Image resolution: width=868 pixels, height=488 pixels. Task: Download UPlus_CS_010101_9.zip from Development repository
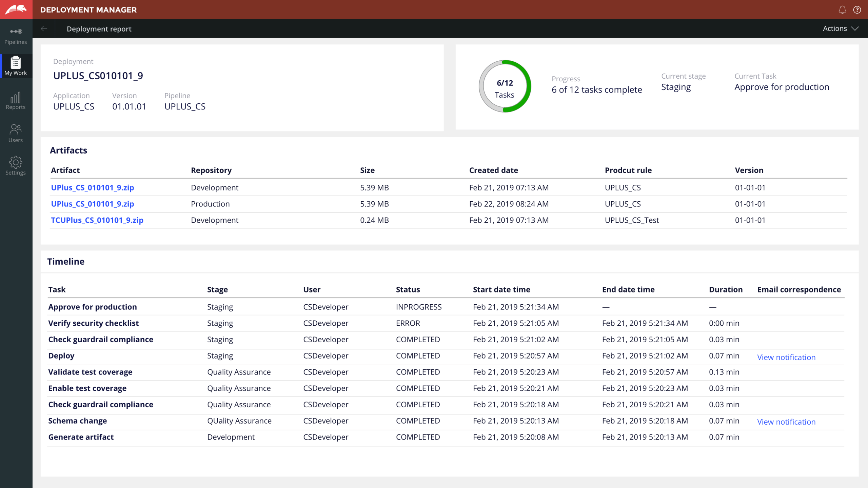click(92, 188)
